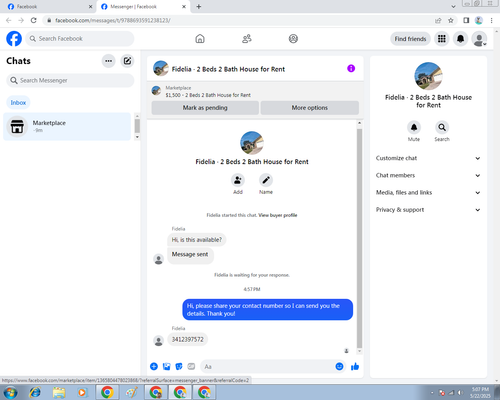This screenshot has width=500, height=400.
Task: Expand Customize chat section
Action: click(428, 158)
